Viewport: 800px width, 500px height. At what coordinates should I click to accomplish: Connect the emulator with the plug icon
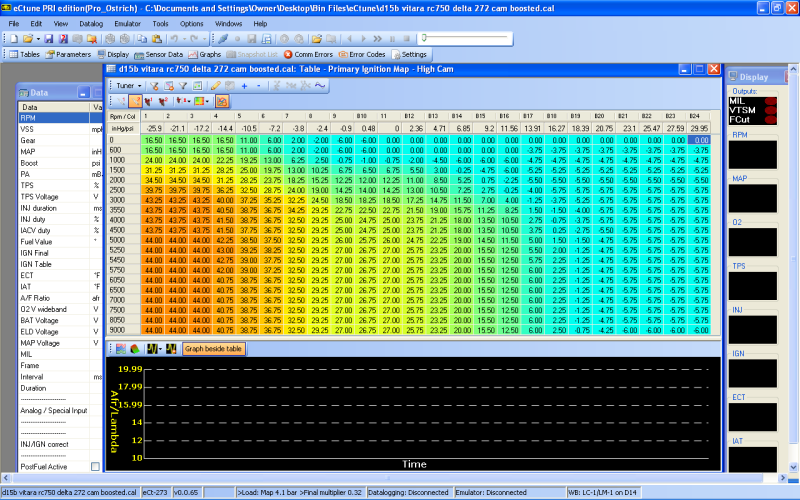pos(223,39)
